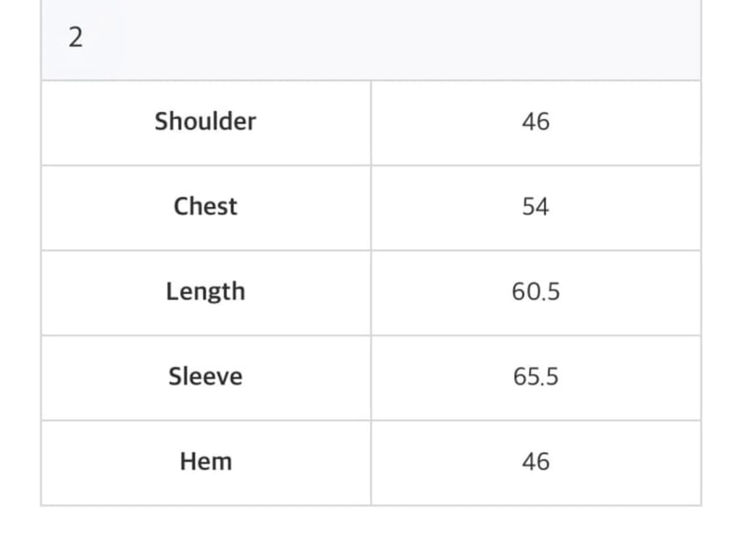Click the divider between Hem and its value

371,462
